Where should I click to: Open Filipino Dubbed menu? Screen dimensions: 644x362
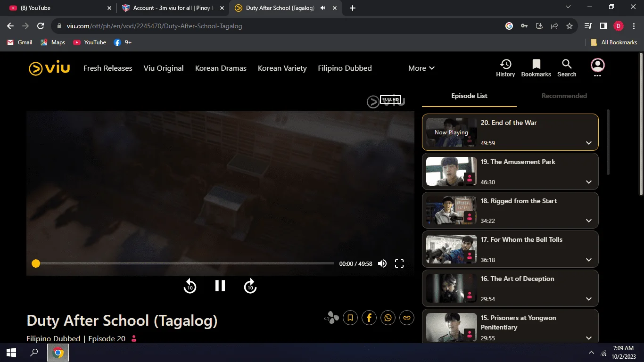[345, 68]
